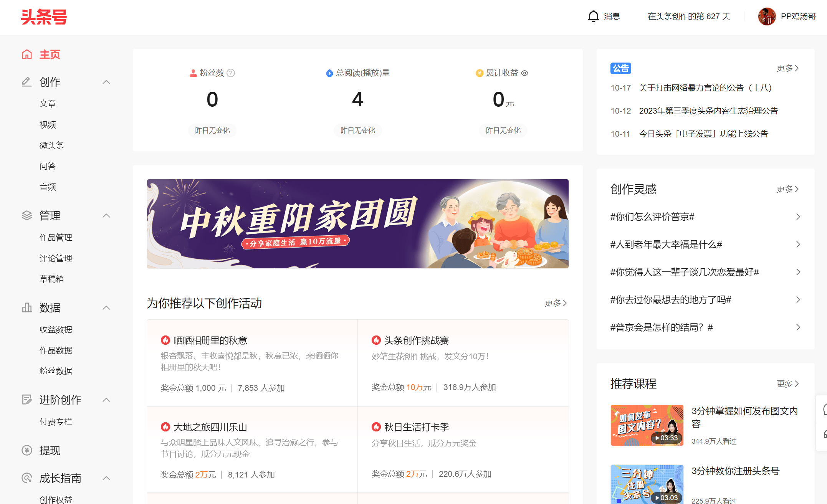Click 更多 beside 为你推荐以下创作活动
This screenshot has height=504, width=827.
[x=556, y=303]
